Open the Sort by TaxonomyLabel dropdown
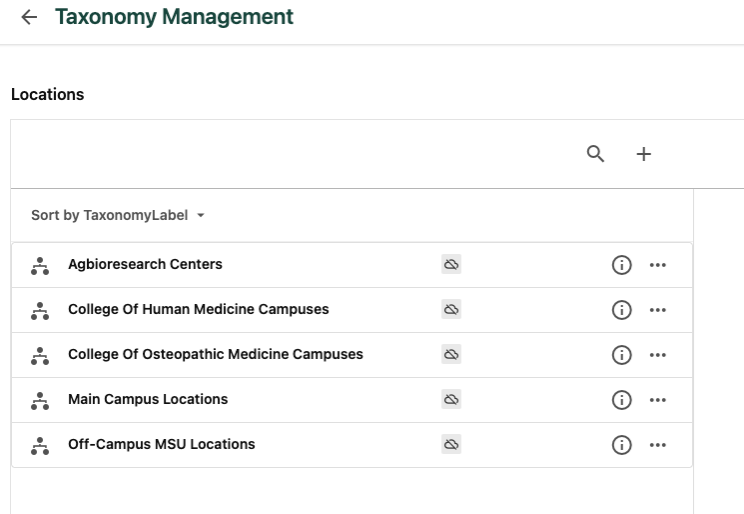 coord(118,215)
